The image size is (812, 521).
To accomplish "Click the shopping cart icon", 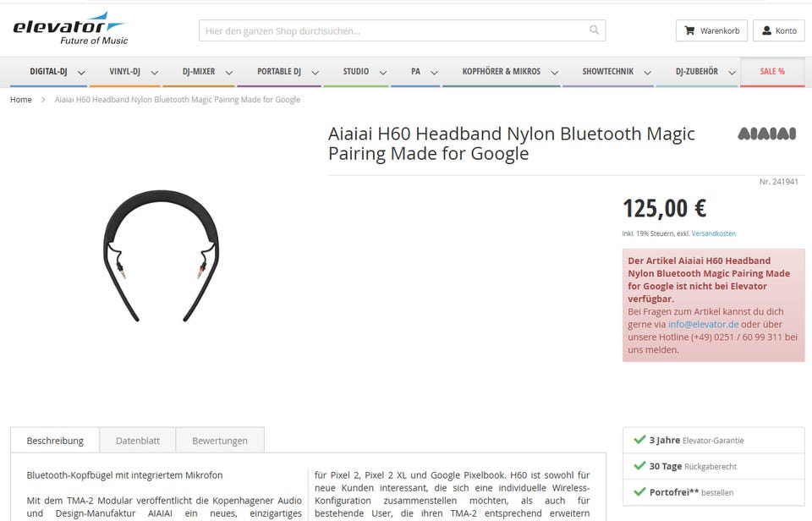I will click(689, 30).
